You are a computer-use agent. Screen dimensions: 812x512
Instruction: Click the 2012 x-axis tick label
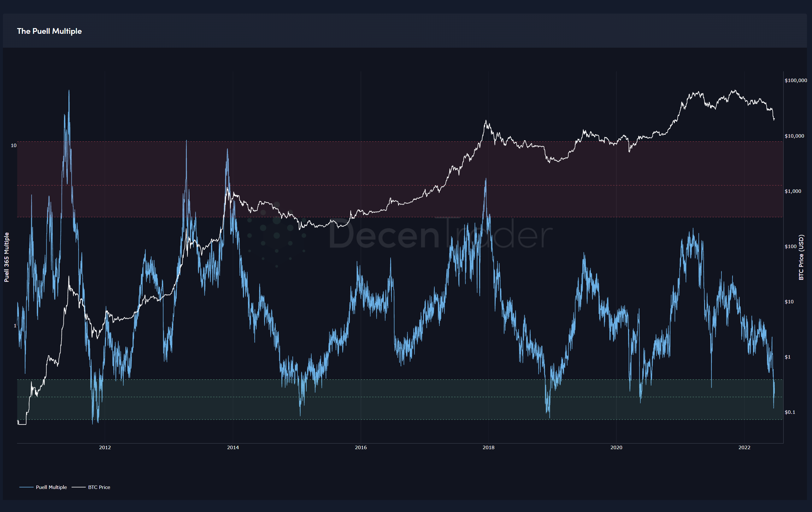pyautogui.click(x=105, y=447)
